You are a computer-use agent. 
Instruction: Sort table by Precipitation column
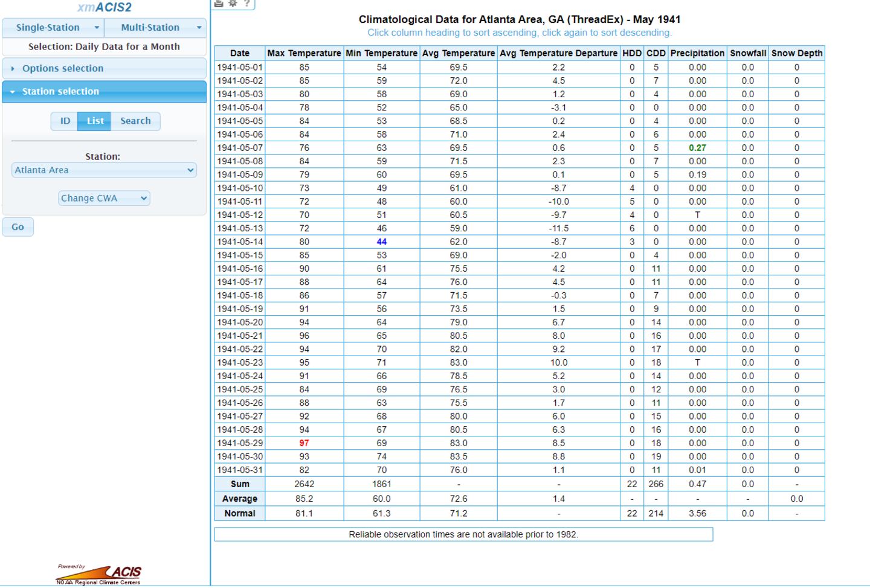coord(697,53)
